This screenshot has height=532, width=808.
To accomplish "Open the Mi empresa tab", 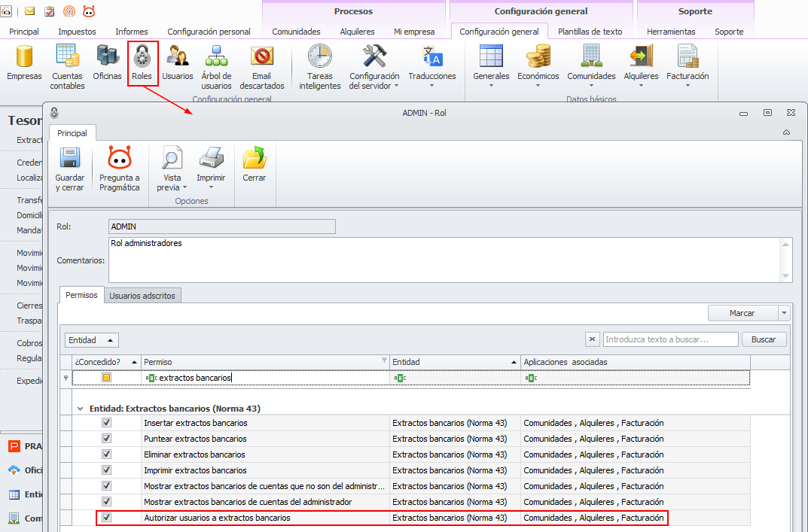I will (414, 32).
